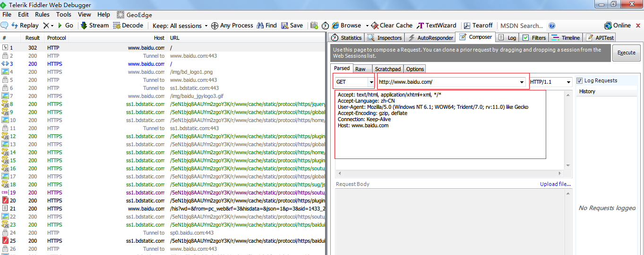Sort sessions by Protocol column header
This screenshot has height=255, width=644.
click(x=57, y=38)
